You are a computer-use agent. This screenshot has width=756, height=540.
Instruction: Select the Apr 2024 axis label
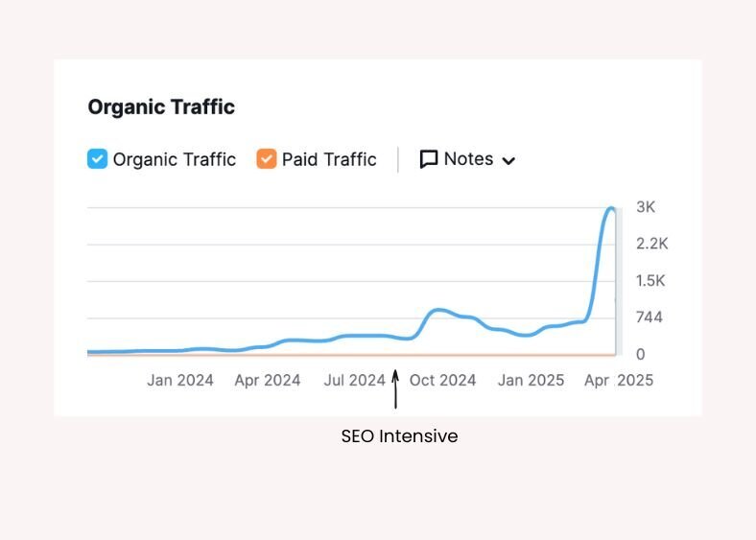268,380
